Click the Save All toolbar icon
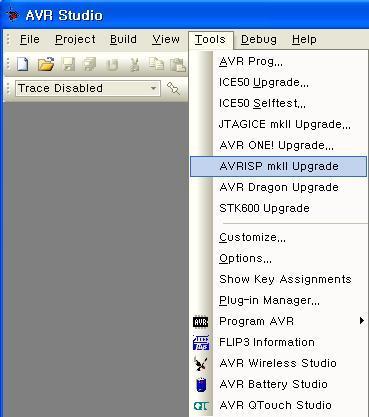The height and width of the screenshot is (417, 369). (x=90, y=64)
